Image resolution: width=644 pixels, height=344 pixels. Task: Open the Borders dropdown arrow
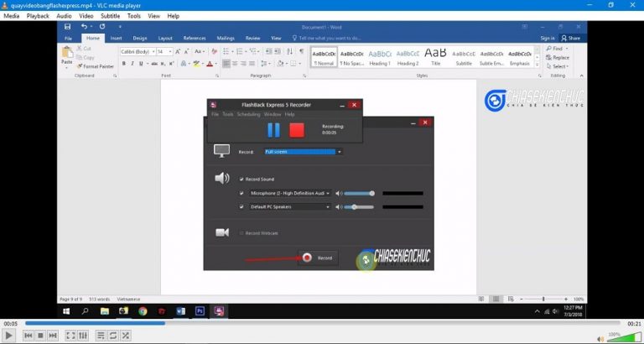click(x=300, y=64)
